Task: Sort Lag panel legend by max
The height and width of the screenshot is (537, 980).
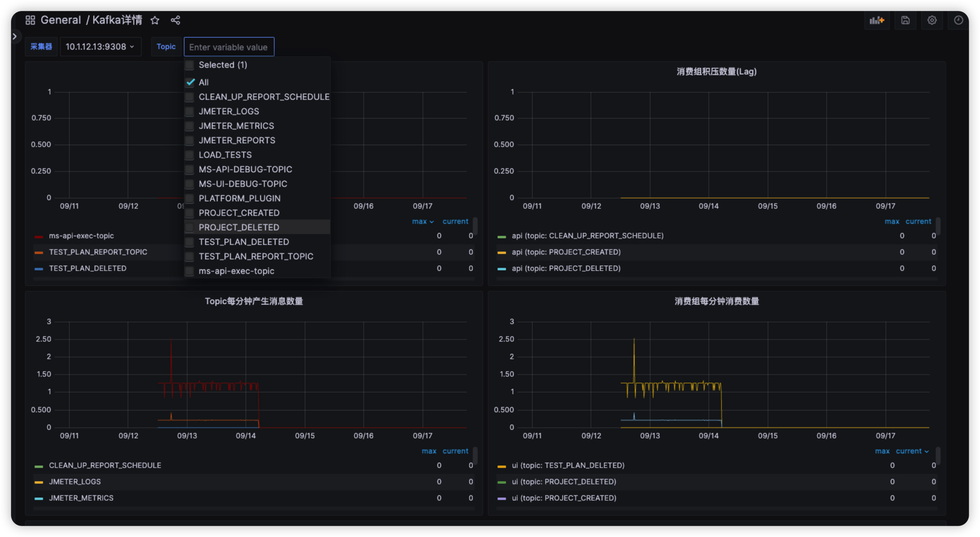Action: (892, 221)
